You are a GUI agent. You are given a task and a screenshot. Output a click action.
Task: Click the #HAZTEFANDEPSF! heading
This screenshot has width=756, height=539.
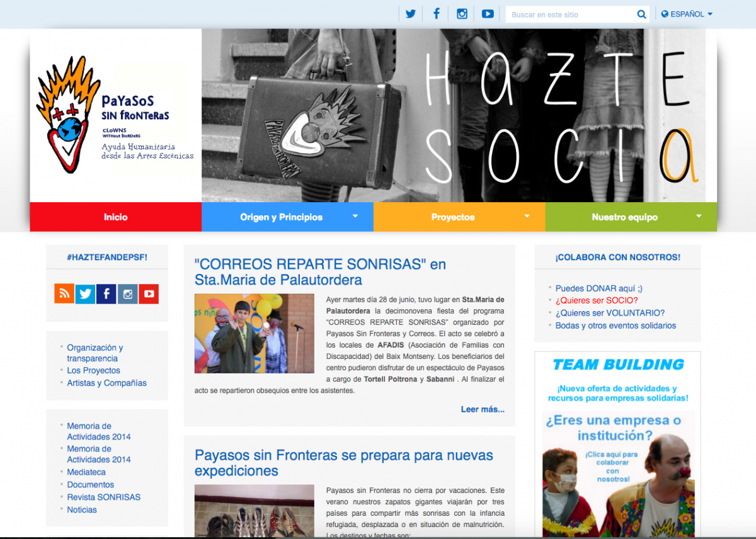[107, 257]
